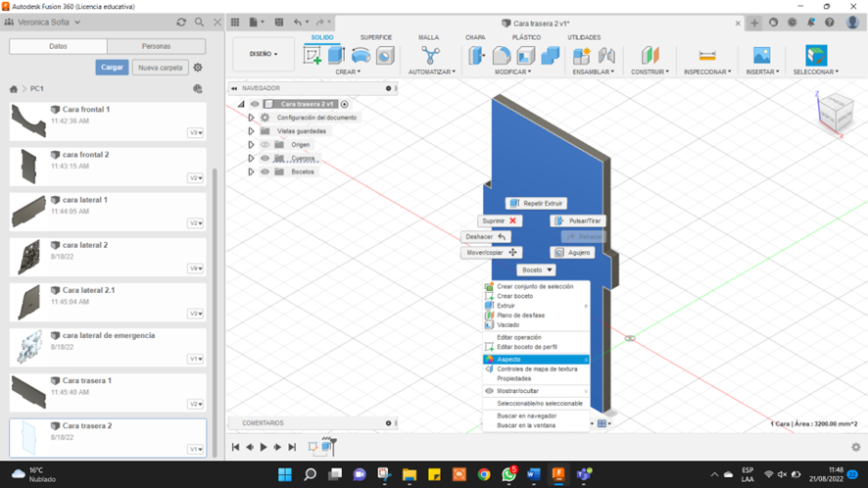The height and width of the screenshot is (488, 868).
Task: Toggle visibility of Cuerpos folder
Action: [265, 159]
